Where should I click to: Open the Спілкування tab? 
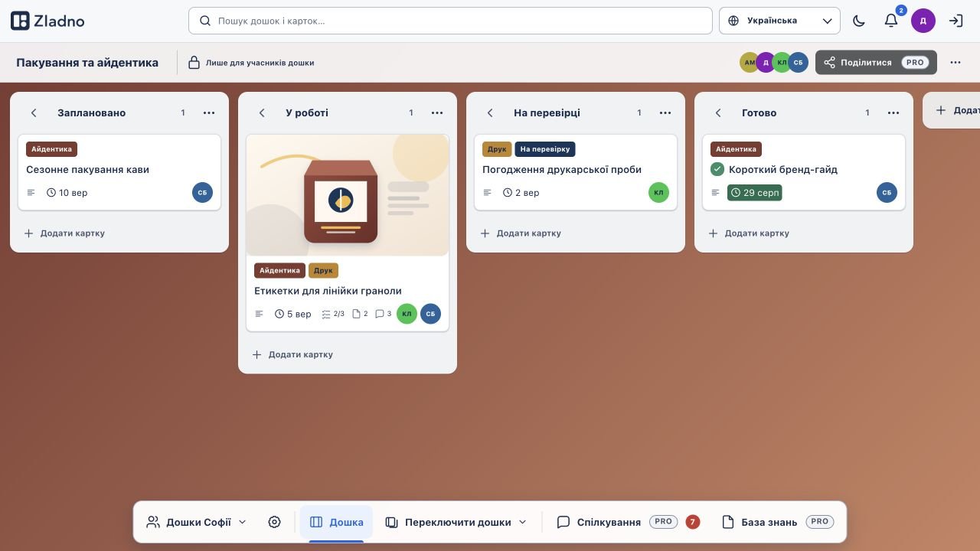point(628,522)
